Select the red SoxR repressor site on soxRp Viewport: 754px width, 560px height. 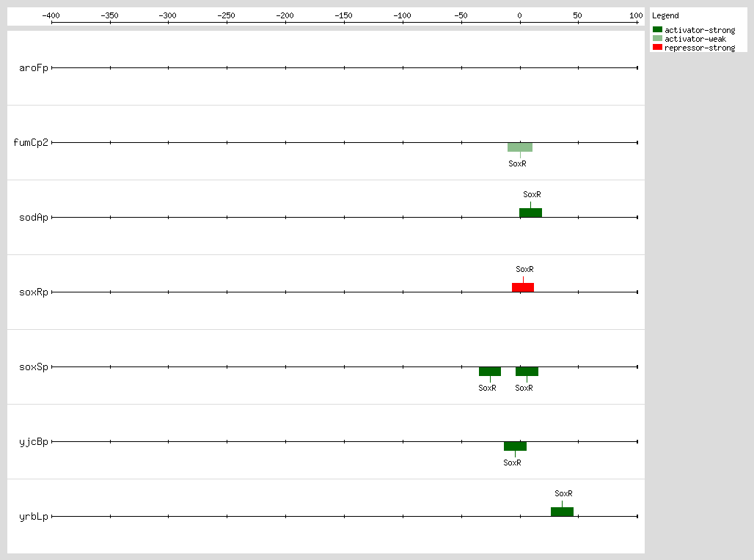[523, 287]
